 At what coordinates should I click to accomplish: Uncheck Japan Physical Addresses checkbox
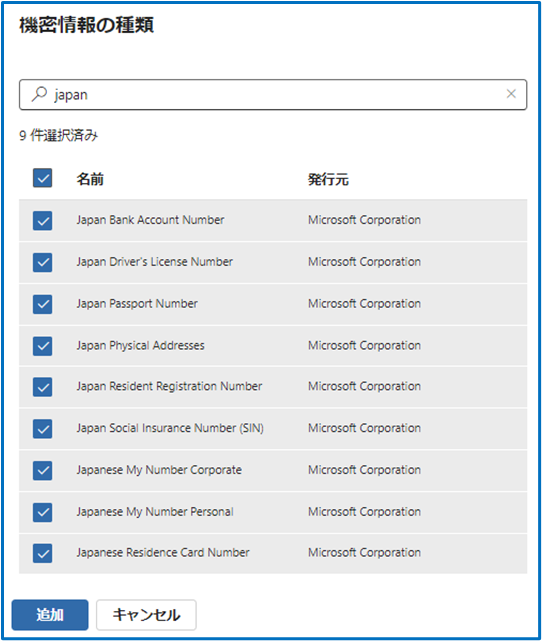[43, 346]
